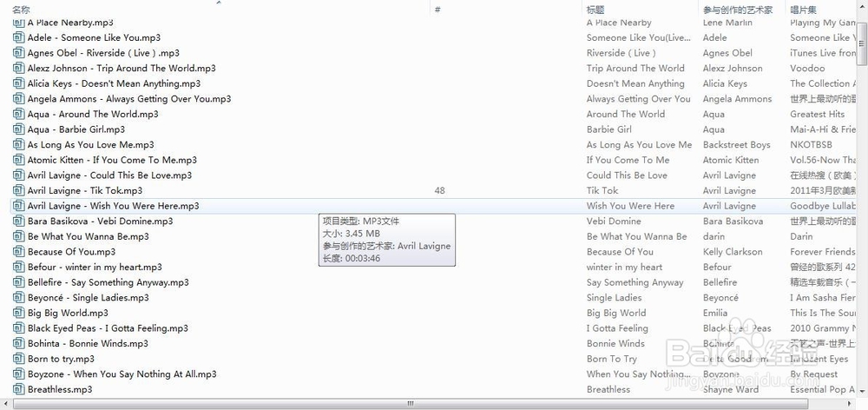Click title cell winter in my heart
This screenshot has width=868, height=410.
point(624,267)
